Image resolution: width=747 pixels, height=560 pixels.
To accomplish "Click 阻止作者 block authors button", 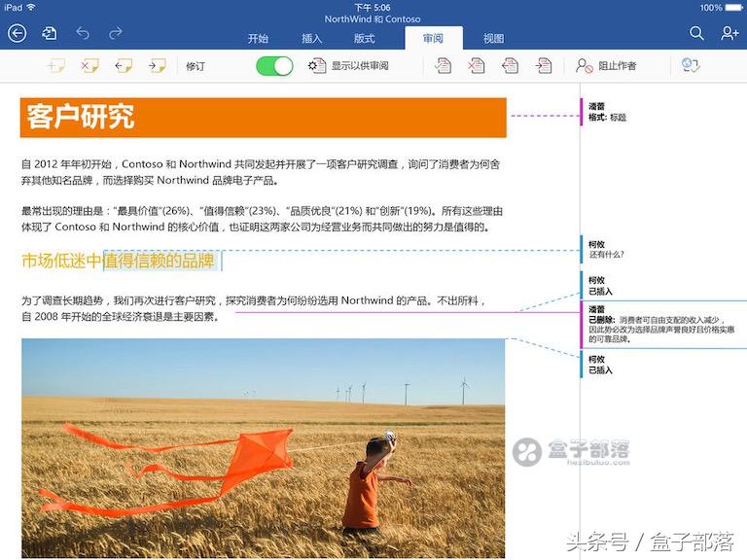I will [606, 66].
